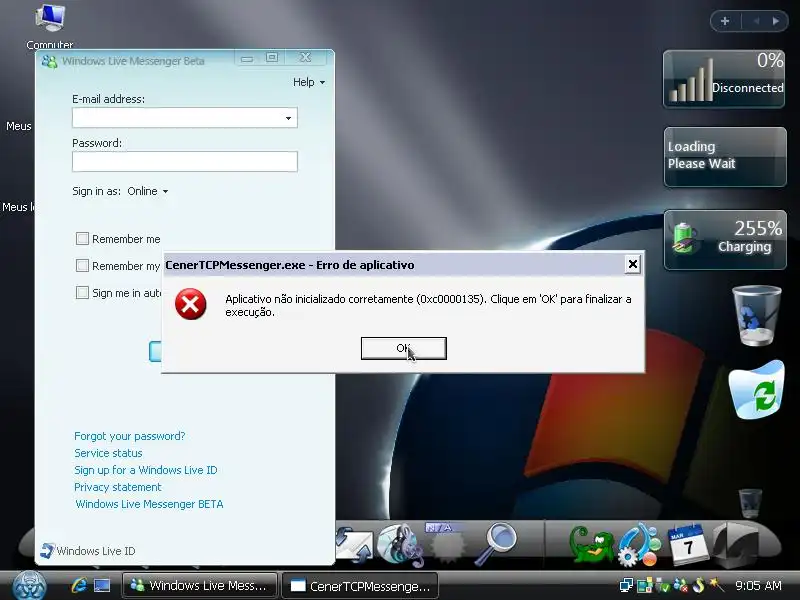800x600 pixels.
Task: Switch to Windows Live Messenger taskbar button
Action: (200, 586)
